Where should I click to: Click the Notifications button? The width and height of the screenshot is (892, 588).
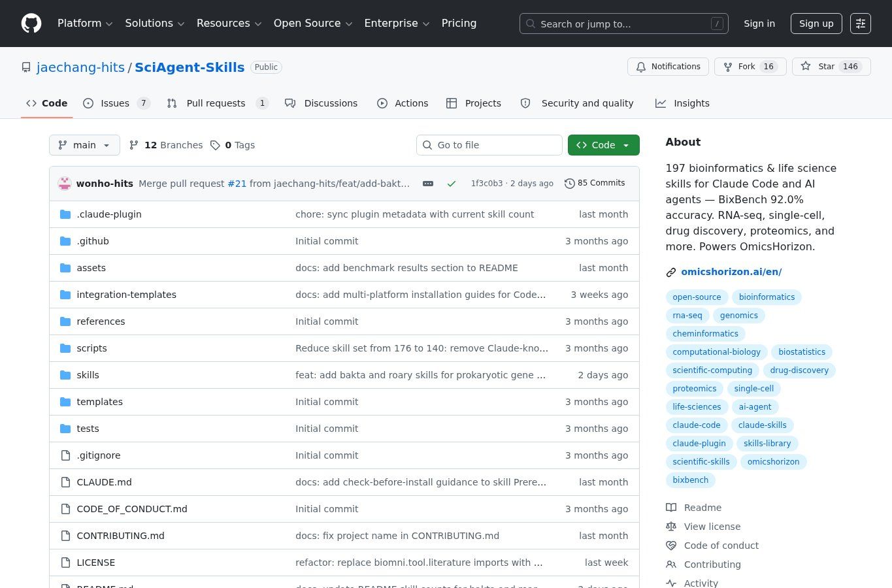point(668,67)
